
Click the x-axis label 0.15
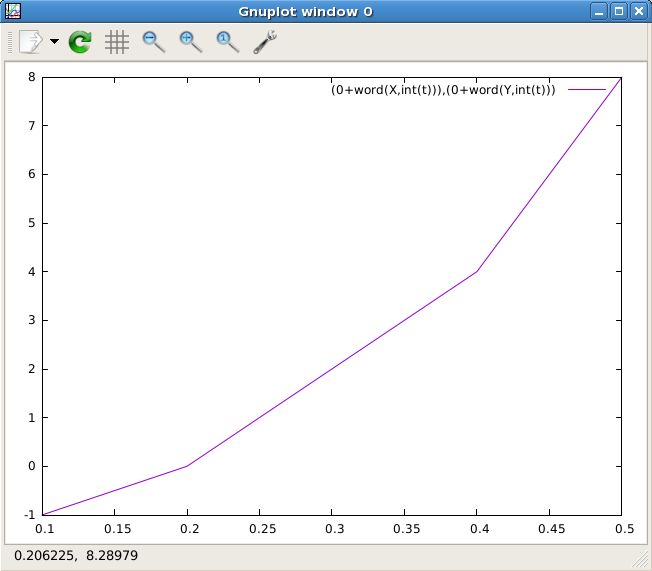(x=118, y=529)
